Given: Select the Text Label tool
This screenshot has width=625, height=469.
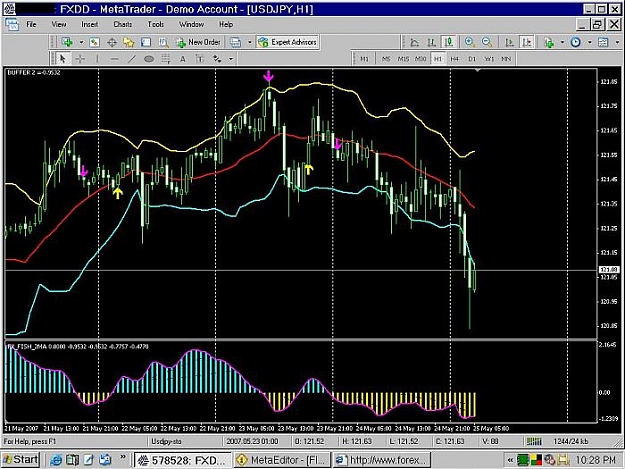Looking at the screenshot, I should (x=200, y=59).
